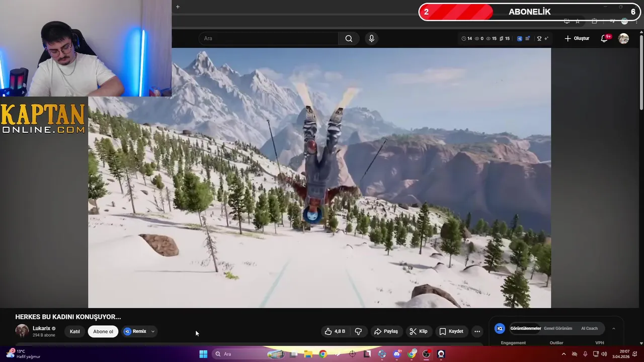The image size is (644, 362).
Task: Click the Outlier label in vidIQ panel
Action: 556,343
